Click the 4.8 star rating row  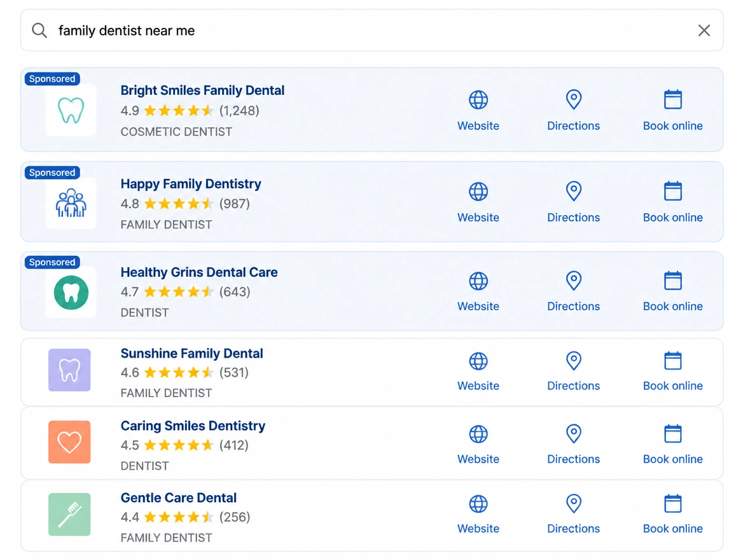point(185,204)
